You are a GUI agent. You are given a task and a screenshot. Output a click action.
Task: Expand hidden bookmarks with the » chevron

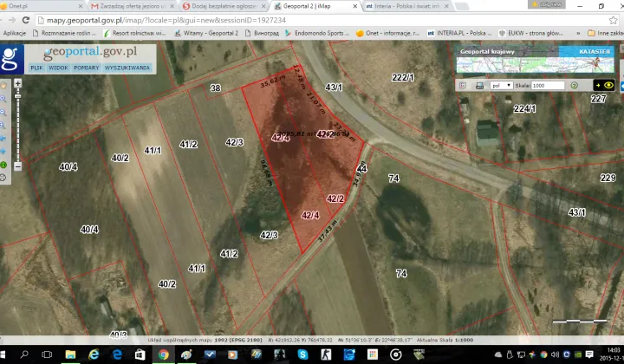coord(578,33)
